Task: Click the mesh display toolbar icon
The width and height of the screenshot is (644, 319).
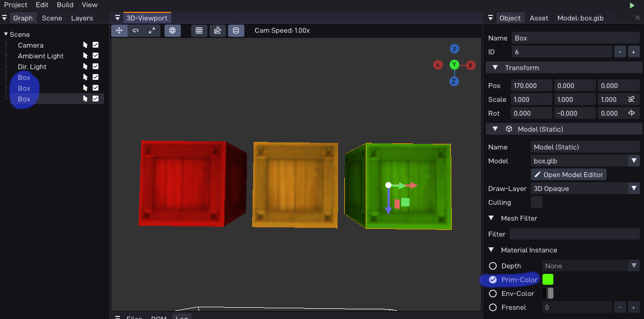Action: pos(236,30)
